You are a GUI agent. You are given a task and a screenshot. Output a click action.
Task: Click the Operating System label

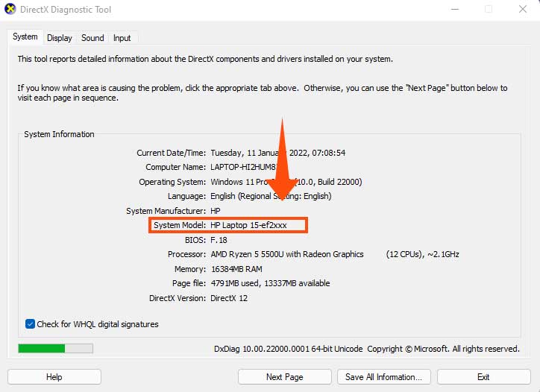(x=172, y=182)
